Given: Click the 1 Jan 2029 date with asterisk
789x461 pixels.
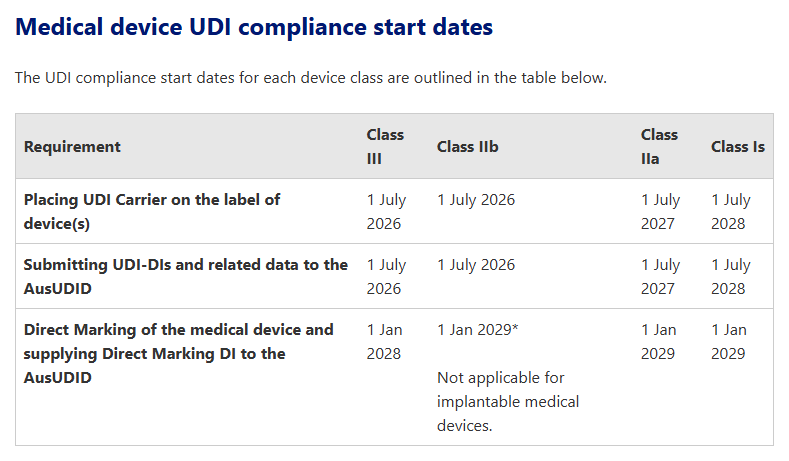Looking at the screenshot, I should tap(477, 329).
